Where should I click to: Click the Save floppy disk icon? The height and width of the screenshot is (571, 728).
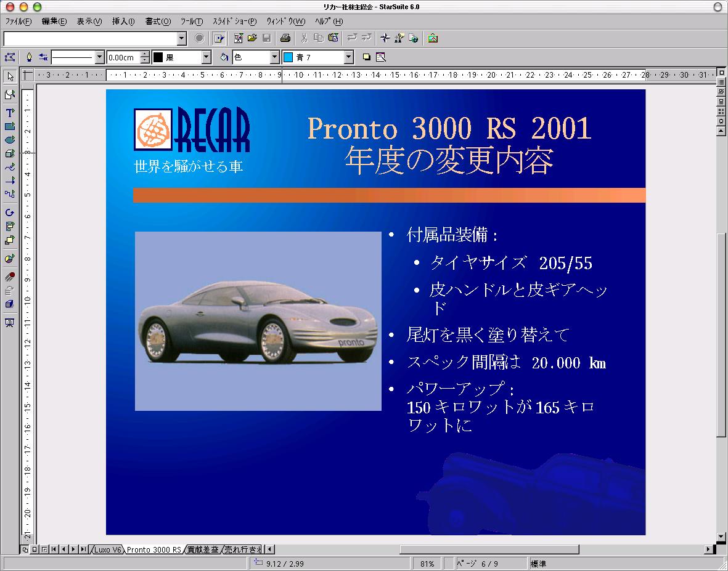(x=266, y=38)
